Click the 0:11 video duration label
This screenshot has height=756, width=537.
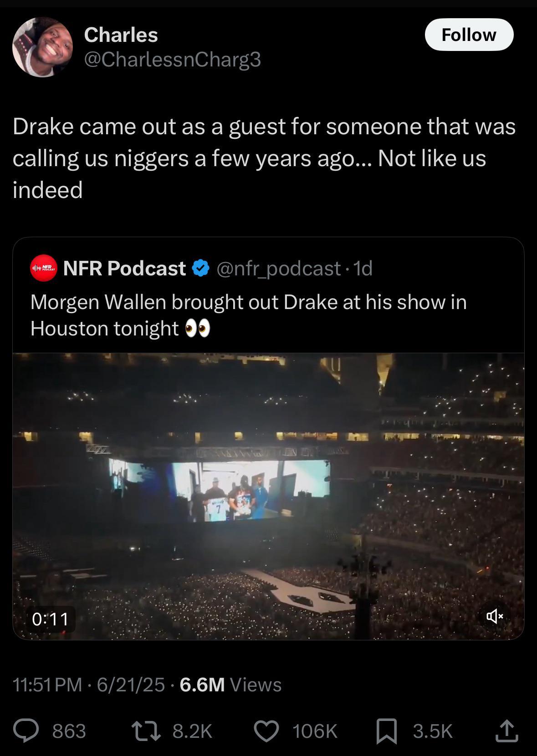[x=50, y=619]
